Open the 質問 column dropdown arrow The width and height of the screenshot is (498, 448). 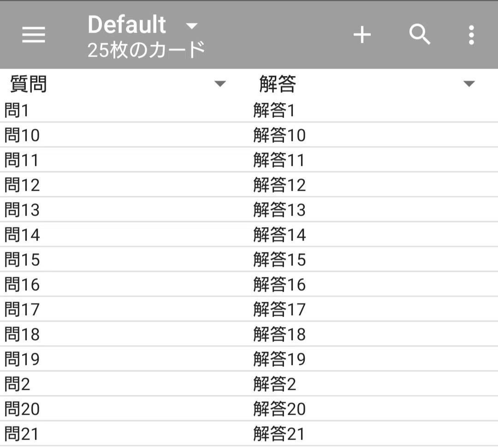(220, 84)
